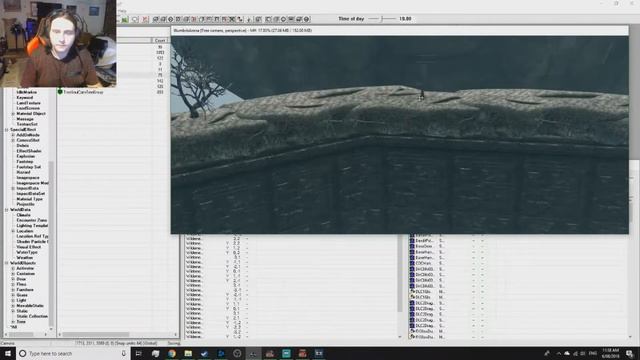Click the microphone icon in the search box
This screenshot has height=360, width=640.
tap(124, 353)
